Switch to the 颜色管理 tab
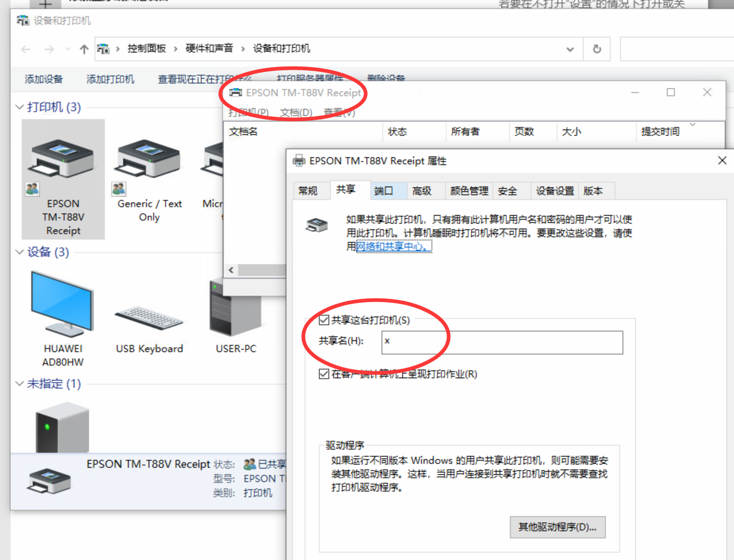This screenshot has height=560, width=734. click(469, 191)
